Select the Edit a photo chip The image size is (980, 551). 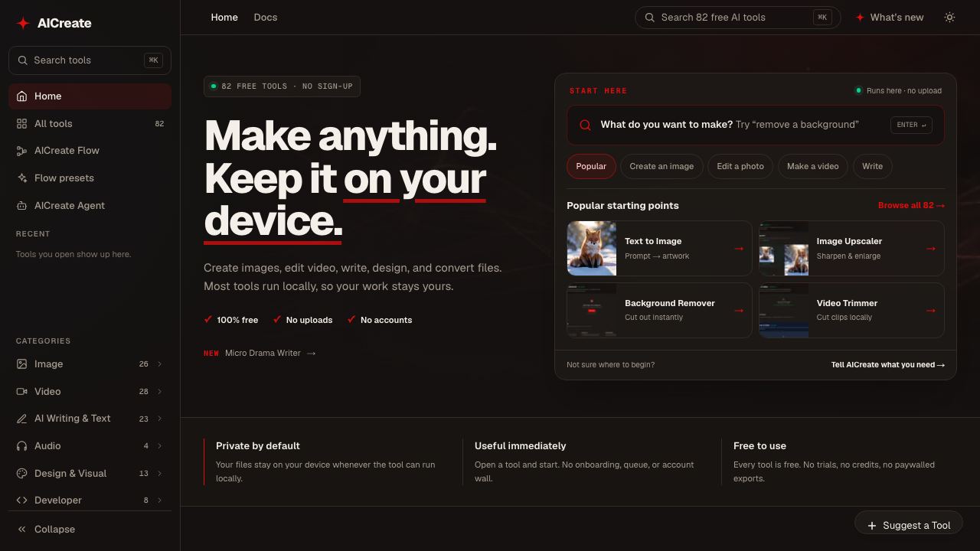(740, 166)
